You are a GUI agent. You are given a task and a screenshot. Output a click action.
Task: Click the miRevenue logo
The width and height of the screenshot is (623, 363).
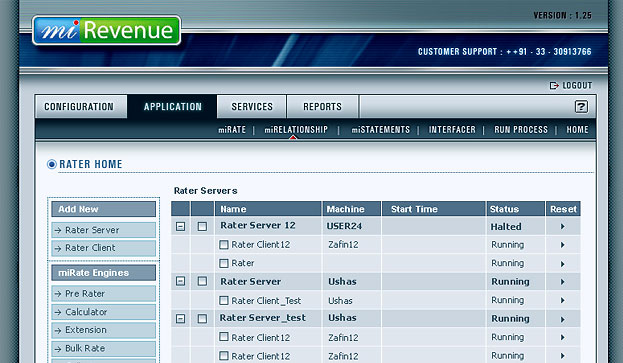(106, 30)
